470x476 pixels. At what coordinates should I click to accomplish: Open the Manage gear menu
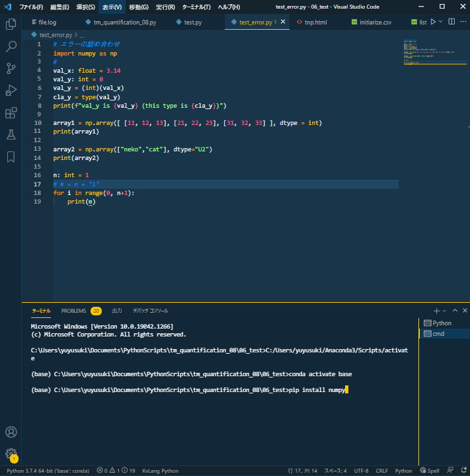[x=11, y=454]
